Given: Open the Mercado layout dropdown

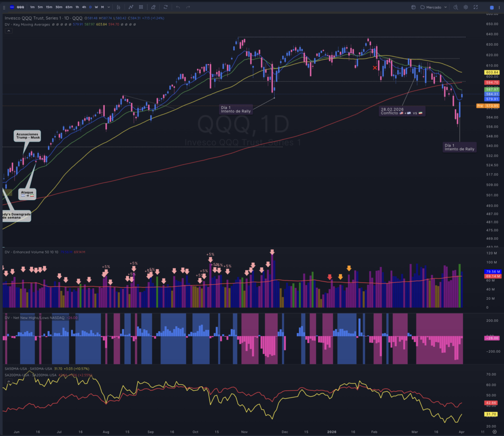Looking at the screenshot, I should pyautogui.click(x=434, y=7).
